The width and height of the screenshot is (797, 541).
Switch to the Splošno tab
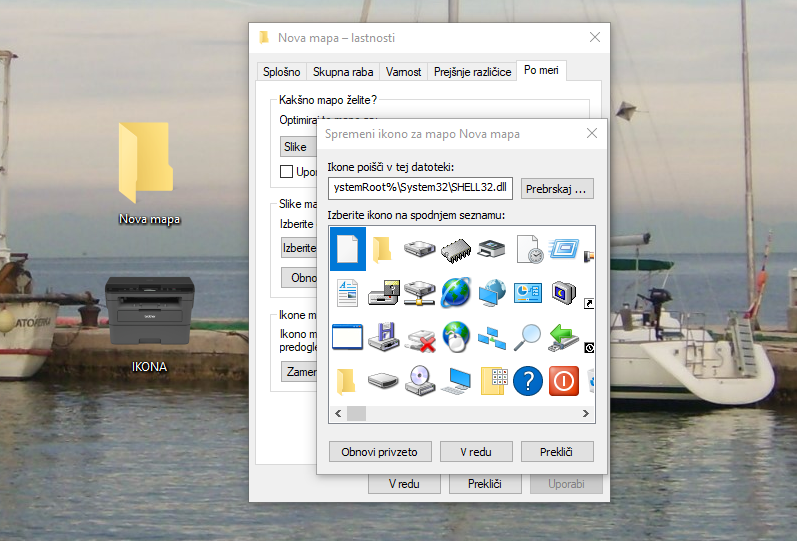281,72
